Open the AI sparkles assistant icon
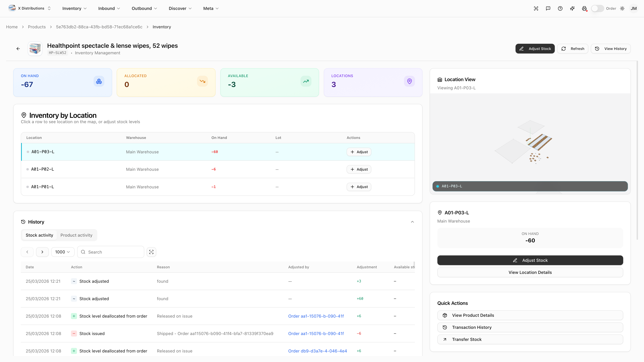The height and width of the screenshot is (362, 644). pyautogui.click(x=572, y=9)
